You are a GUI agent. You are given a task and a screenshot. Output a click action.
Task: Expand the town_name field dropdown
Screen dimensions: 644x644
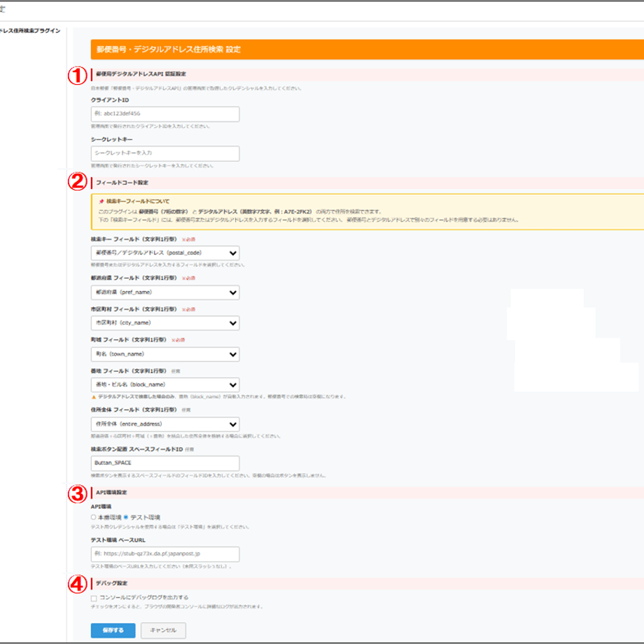(x=165, y=354)
